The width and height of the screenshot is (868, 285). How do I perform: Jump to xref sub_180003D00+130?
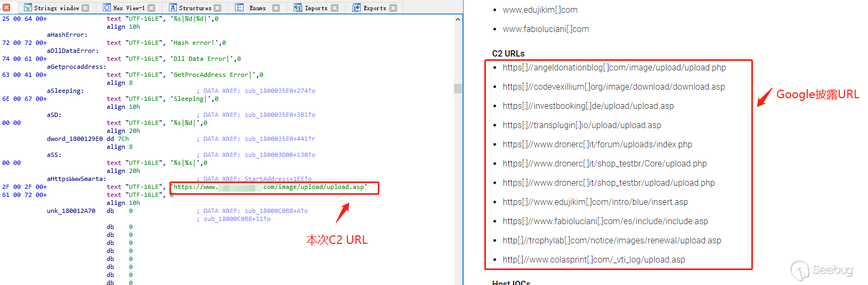280,155
